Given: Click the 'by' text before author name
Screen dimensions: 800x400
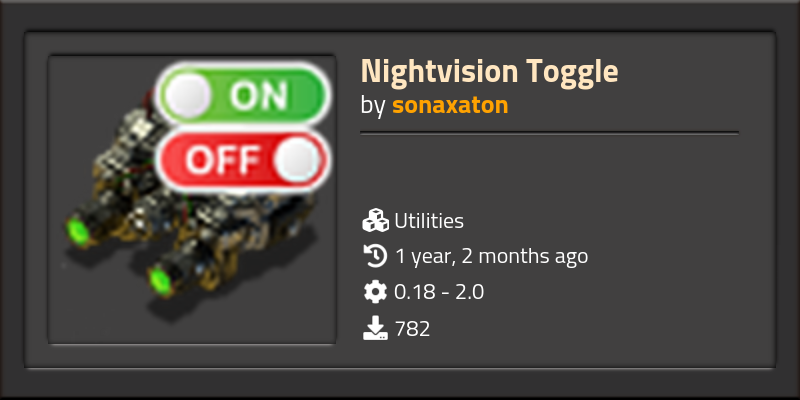Looking at the screenshot, I should click(373, 106).
